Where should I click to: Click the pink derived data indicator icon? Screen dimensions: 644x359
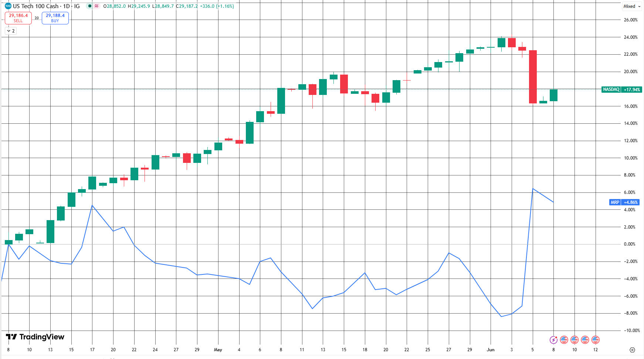coord(96,6)
